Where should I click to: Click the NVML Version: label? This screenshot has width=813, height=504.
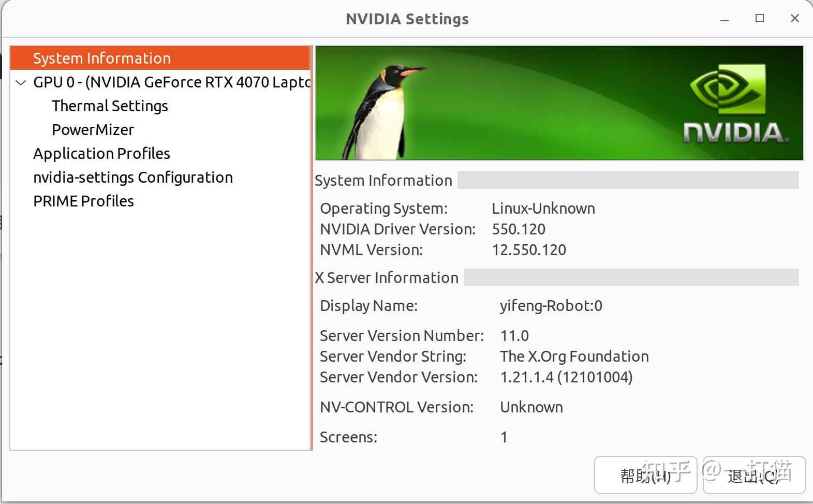coord(372,250)
